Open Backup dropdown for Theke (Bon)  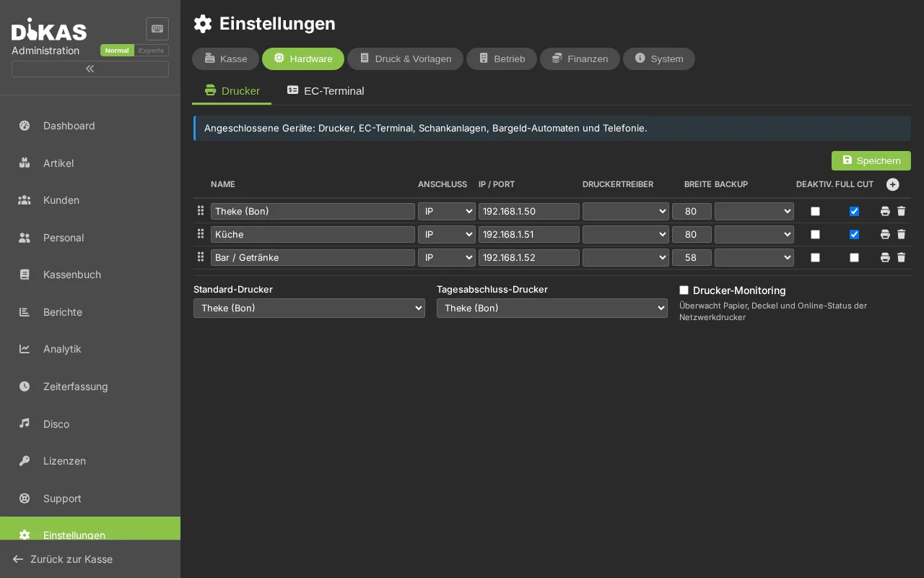pos(754,211)
